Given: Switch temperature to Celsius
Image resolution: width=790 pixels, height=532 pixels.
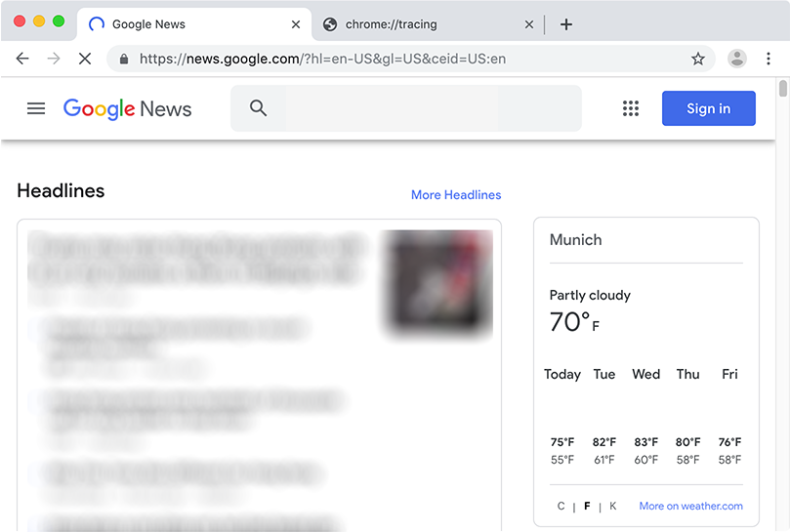Looking at the screenshot, I should click(561, 506).
